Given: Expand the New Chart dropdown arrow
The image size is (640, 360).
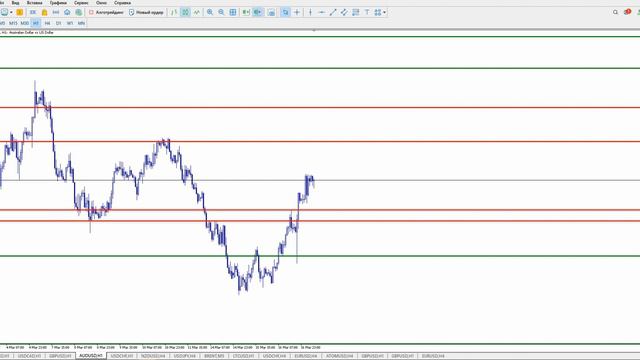Looking at the screenshot, I should click(x=11, y=12).
